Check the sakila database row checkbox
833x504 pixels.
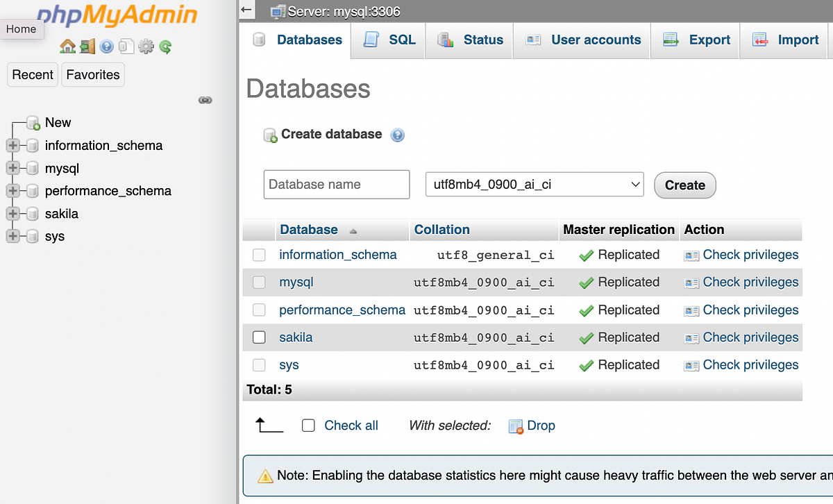pyautogui.click(x=259, y=337)
